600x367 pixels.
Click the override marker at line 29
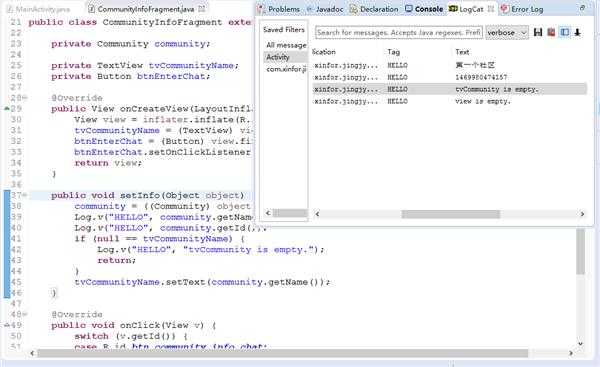pyautogui.click(x=7, y=108)
